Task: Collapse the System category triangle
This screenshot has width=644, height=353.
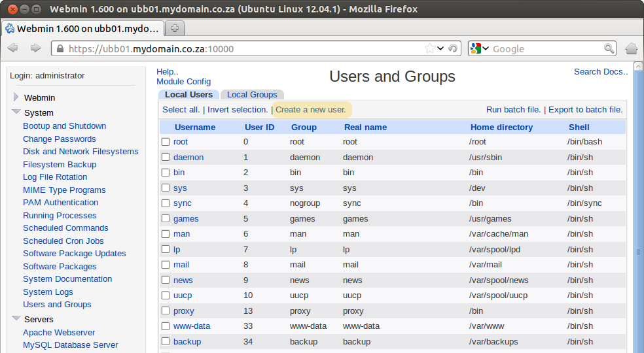Action: [x=16, y=112]
